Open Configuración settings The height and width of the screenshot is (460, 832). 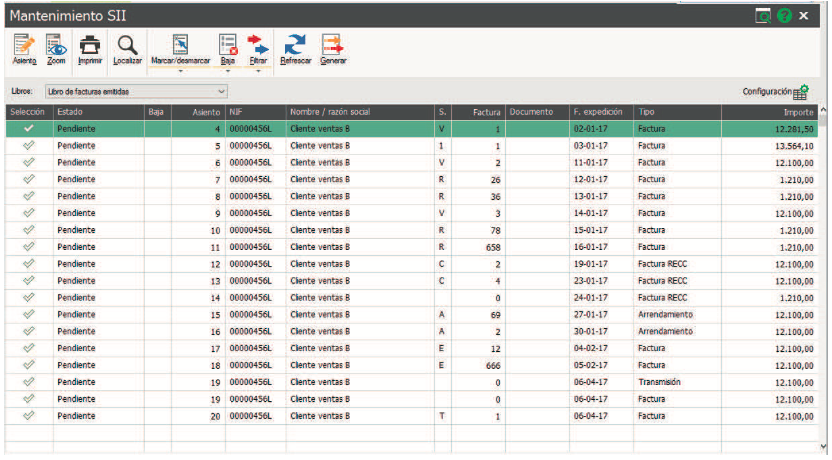(775, 92)
